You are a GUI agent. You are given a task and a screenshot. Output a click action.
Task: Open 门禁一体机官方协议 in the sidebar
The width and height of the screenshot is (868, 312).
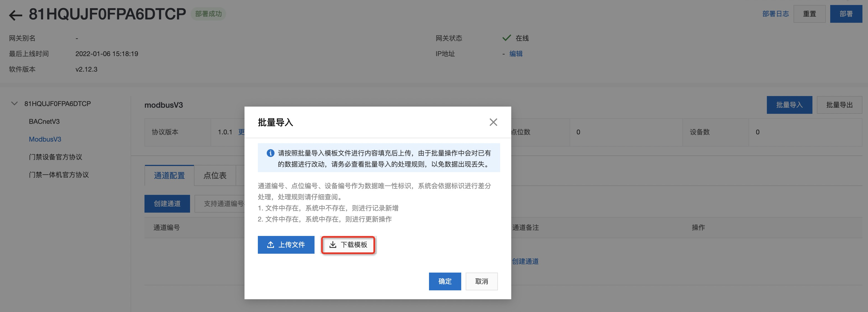click(x=59, y=175)
